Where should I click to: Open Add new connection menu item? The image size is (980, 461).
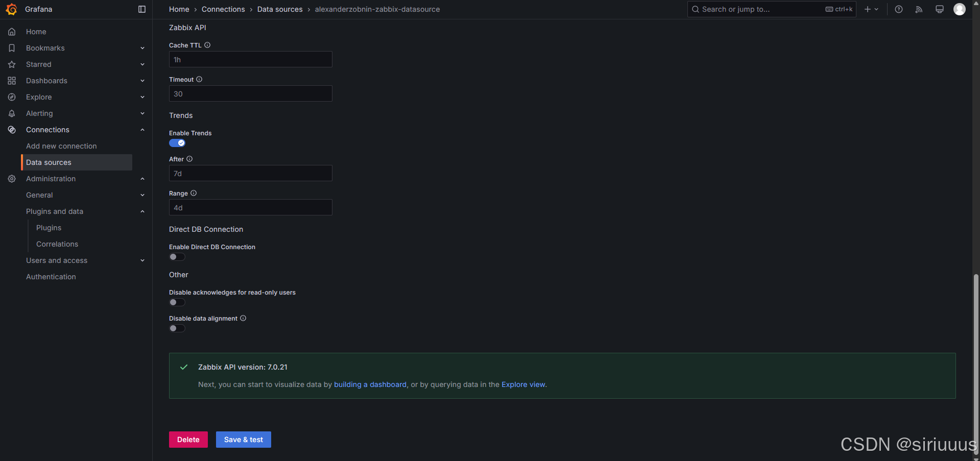click(61, 146)
